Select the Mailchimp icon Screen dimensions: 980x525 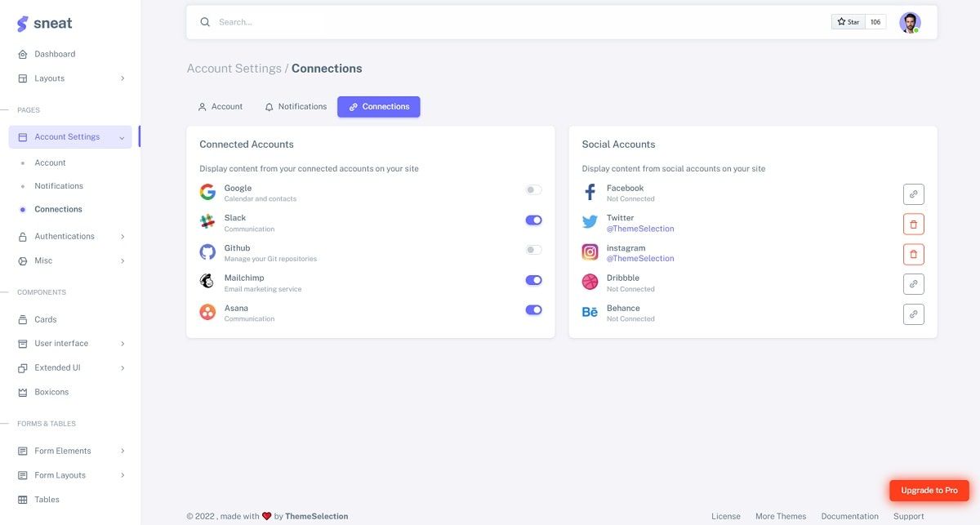point(205,280)
